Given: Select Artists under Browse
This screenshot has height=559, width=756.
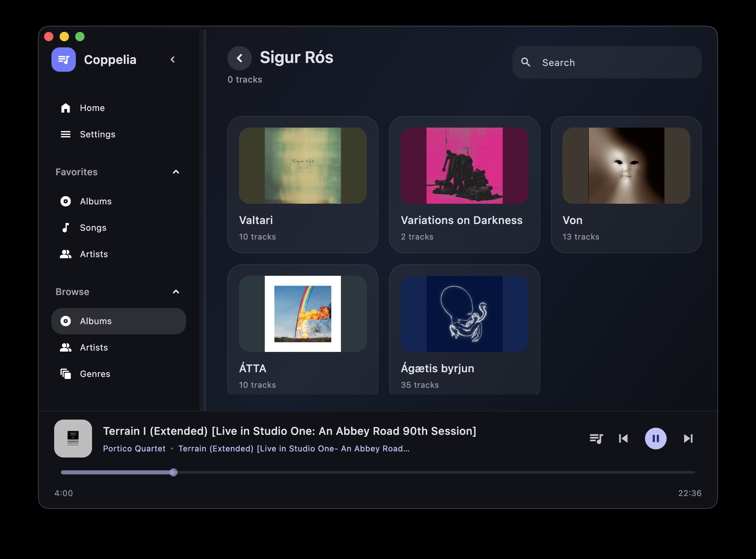Looking at the screenshot, I should [x=94, y=348].
